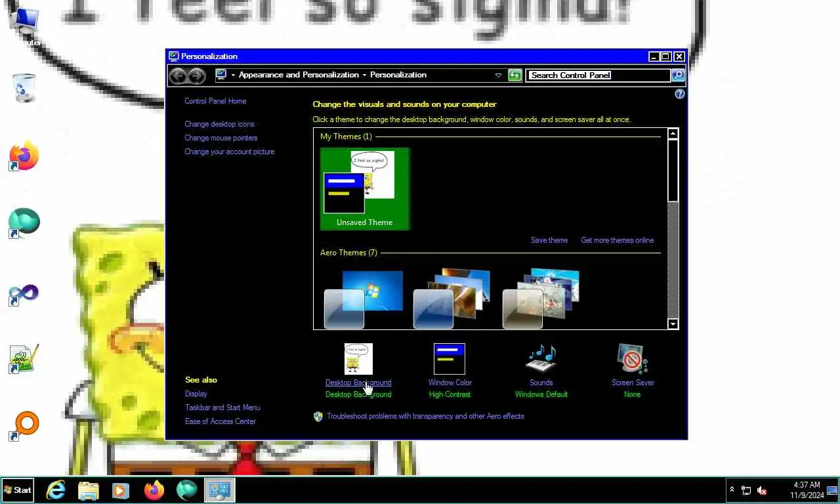This screenshot has height=504, width=840.
Task: Click the theme list scrollbar thumb
Action: (673, 170)
